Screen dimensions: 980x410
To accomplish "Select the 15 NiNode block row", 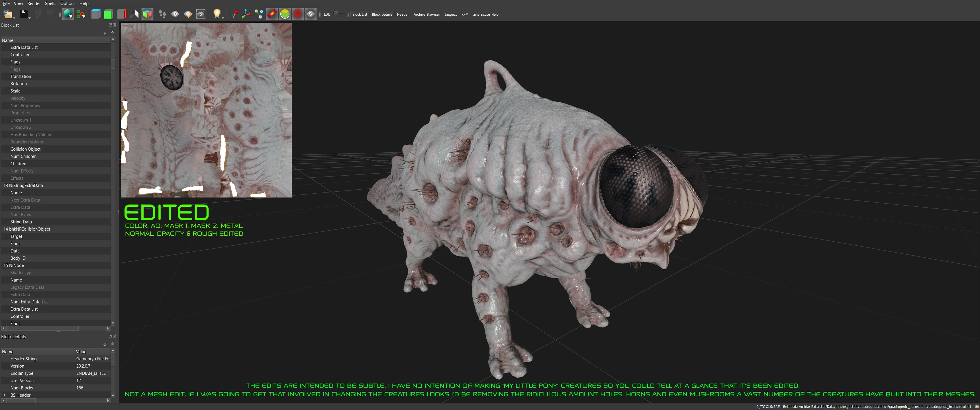I will (x=56, y=265).
